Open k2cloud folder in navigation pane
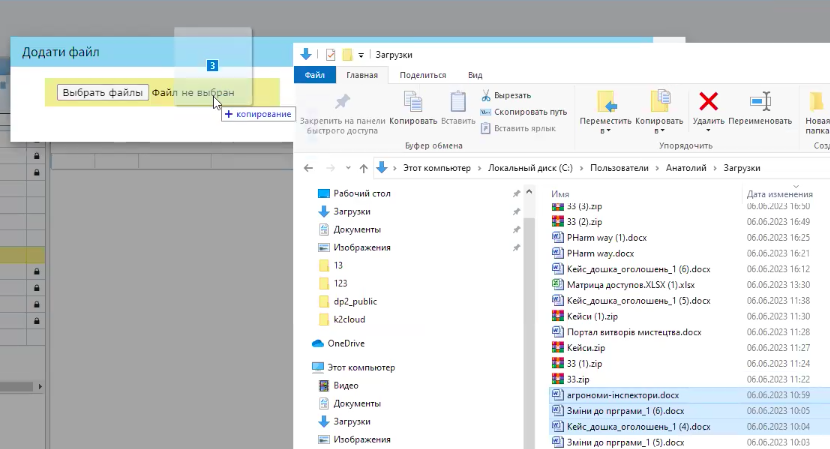The height and width of the screenshot is (449, 830). click(x=349, y=319)
